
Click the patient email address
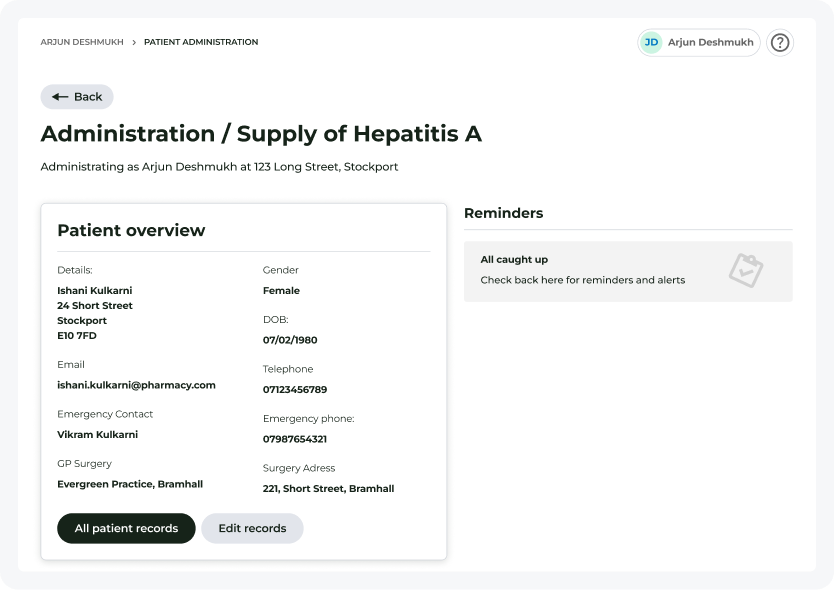136,385
